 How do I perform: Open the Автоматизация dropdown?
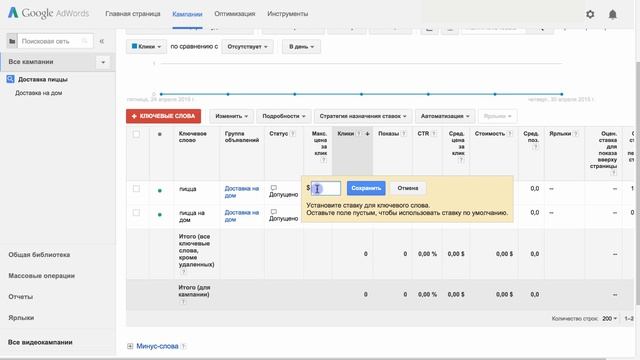click(x=445, y=116)
